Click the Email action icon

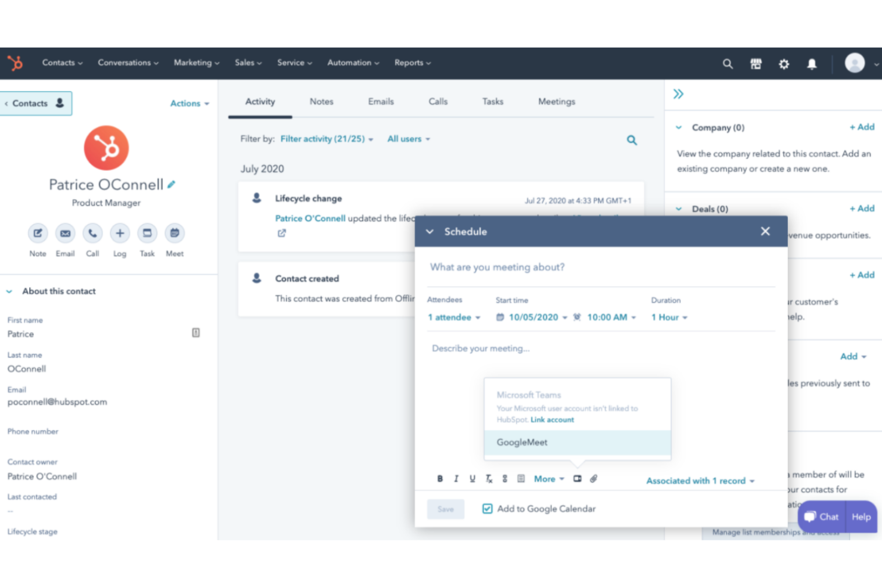click(x=65, y=233)
